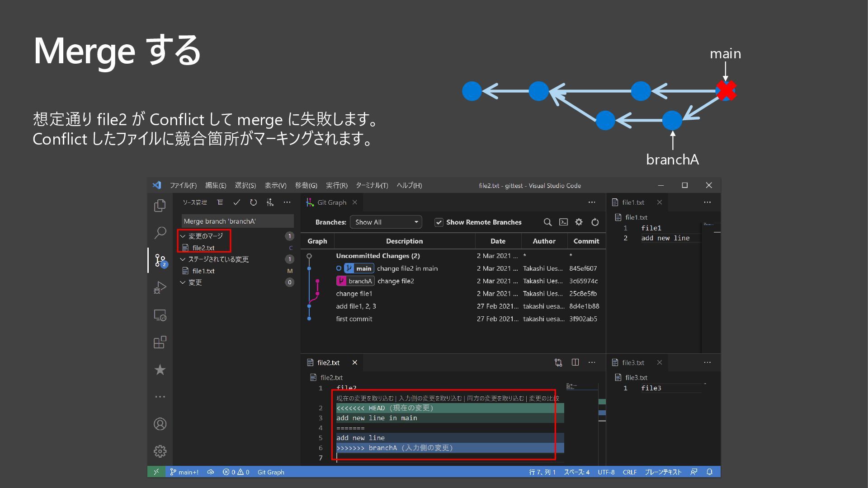This screenshot has width=868, height=488.
Task: Open the Extensions view
Action: click(160, 342)
